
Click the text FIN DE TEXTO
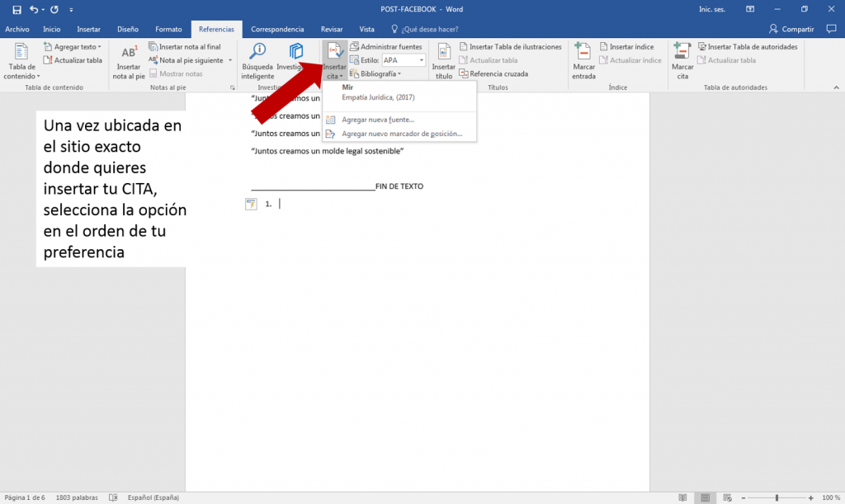pos(399,186)
